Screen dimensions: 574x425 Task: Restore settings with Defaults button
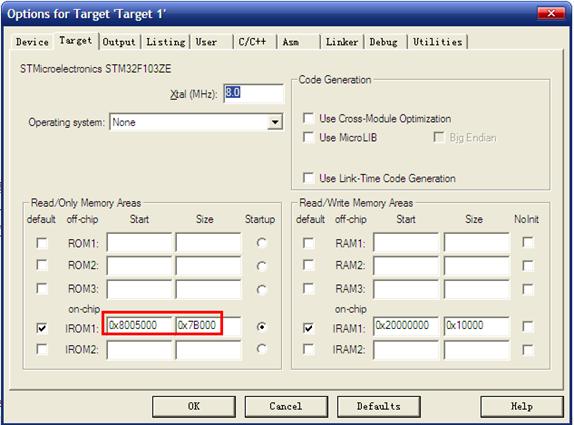click(x=379, y=406)
